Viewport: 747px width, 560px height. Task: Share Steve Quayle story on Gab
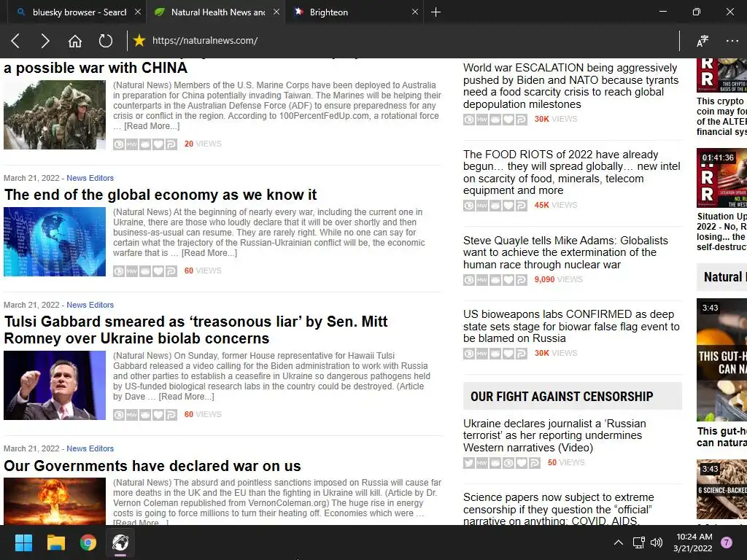tap(495, 280)
